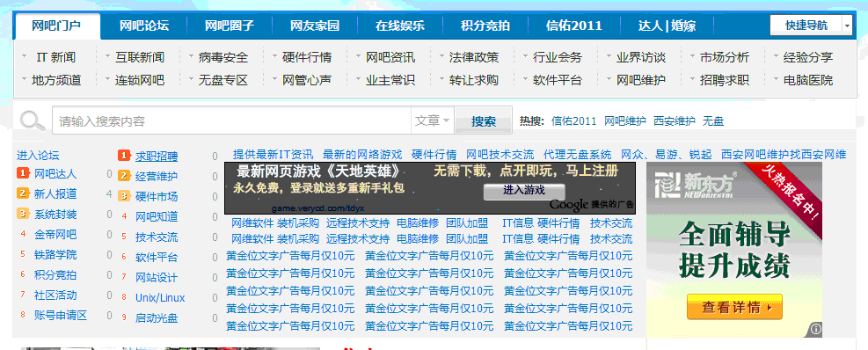Open 经验分享 category link
Image resolution: width=868 pixels, height=350 pixels.
pos(808,57)
